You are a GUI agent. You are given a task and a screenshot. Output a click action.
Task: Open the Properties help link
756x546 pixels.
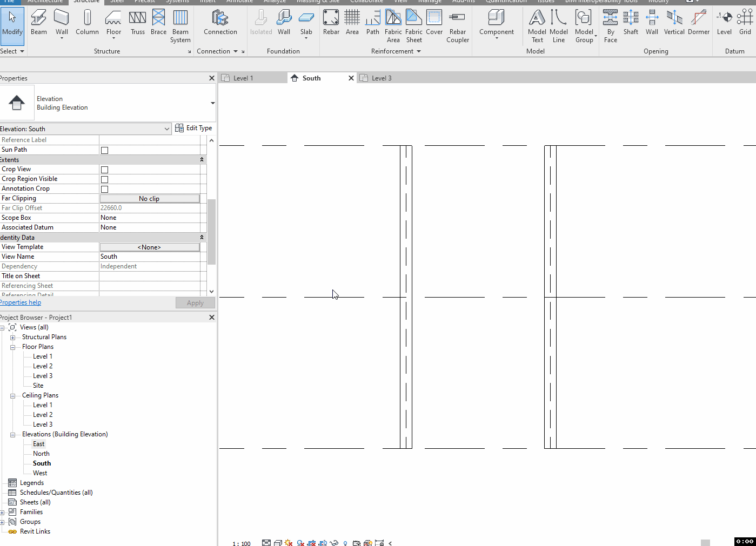[x=21, y=302]
